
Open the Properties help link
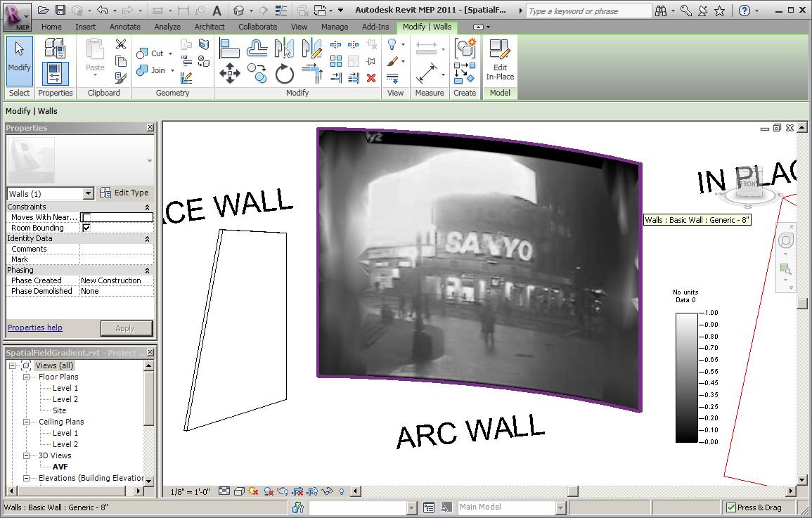34,328
